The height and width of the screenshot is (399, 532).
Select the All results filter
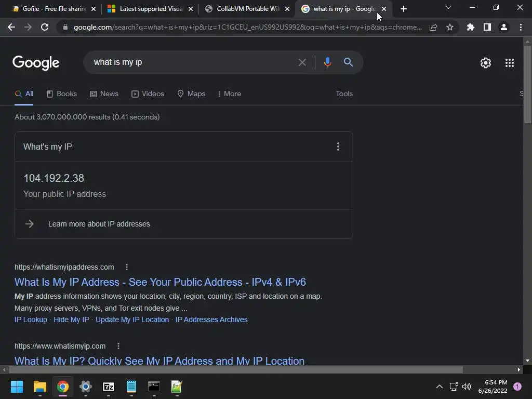coord(24,94)
